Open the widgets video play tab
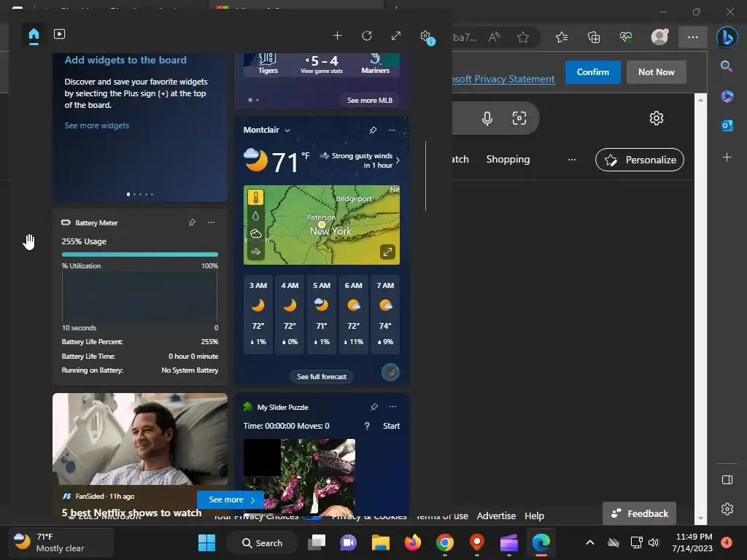This screenshot has height=560, width=747. (60, 34)
